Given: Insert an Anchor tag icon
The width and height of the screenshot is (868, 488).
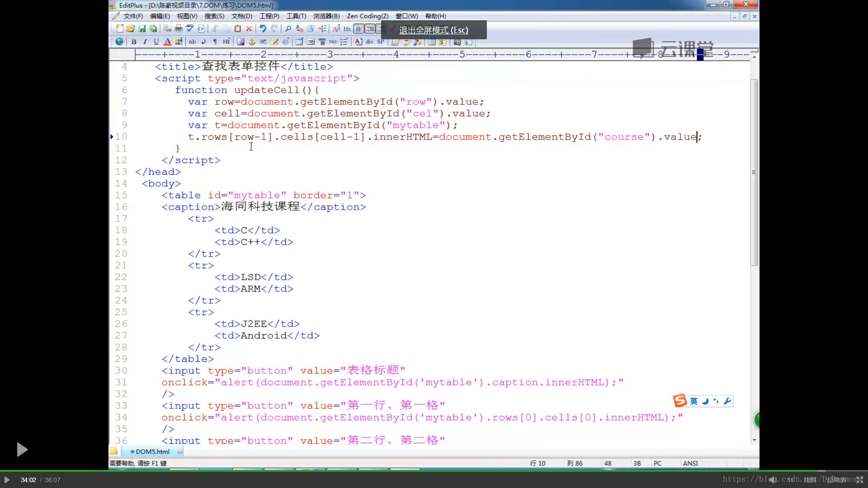Looking at the screenshot, I should (x=252, y=42).
